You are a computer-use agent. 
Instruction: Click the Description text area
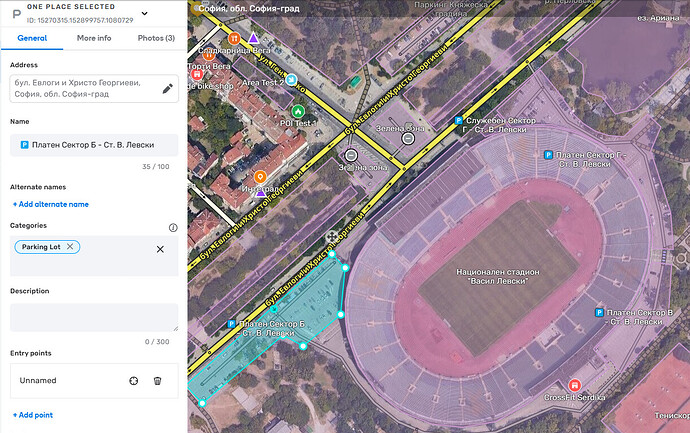coord(94,317)
